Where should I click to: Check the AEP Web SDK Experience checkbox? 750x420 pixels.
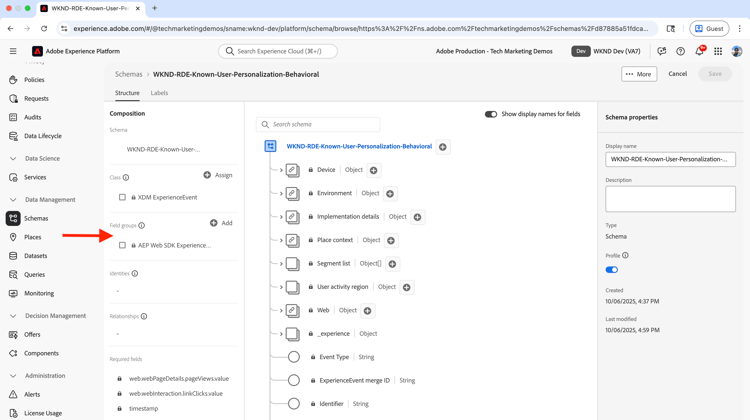(x=122, y=245)
